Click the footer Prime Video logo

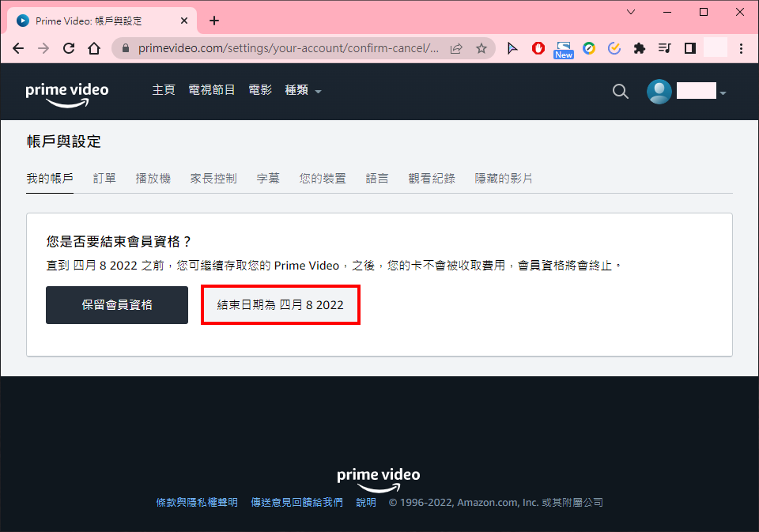tap(379, 479)
